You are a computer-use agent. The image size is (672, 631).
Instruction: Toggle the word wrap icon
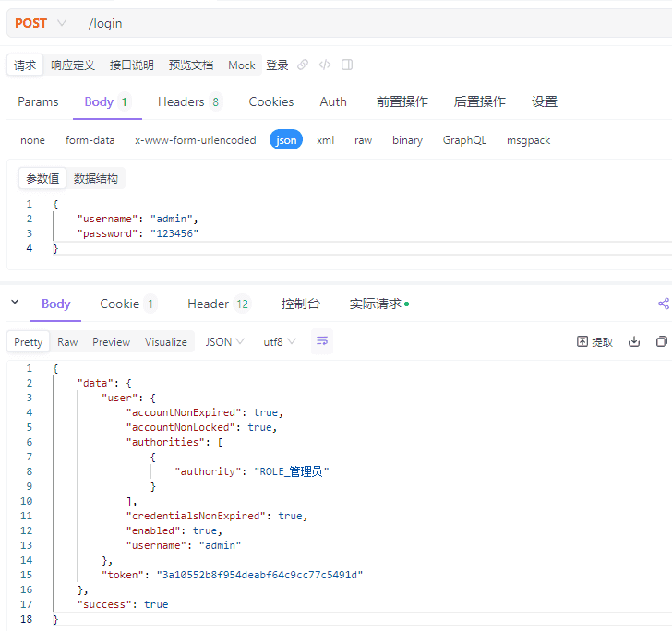pos(322,341)
